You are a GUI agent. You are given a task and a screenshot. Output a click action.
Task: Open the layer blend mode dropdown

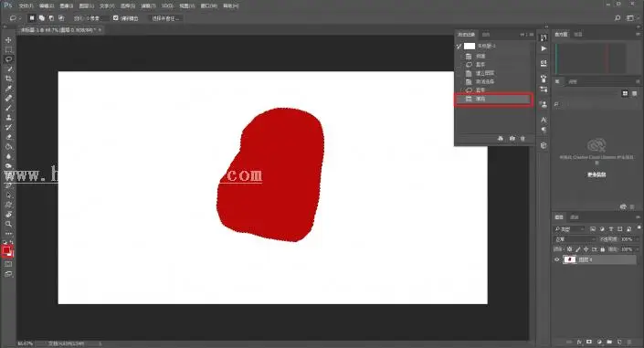click(575, 239)
